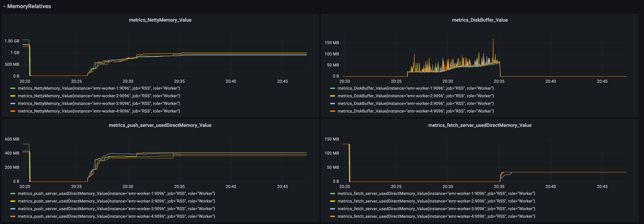The height and width of the screenshot is (224, 644).
Task: Toggle push_server usedDirectMemory emr-worker-3 legend label
Action: 116,209
